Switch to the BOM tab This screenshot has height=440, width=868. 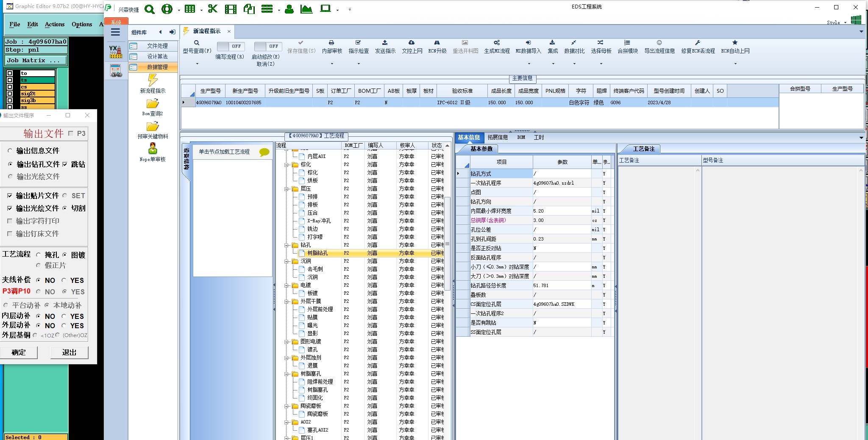pyautogui.click(x=521, y=138)
